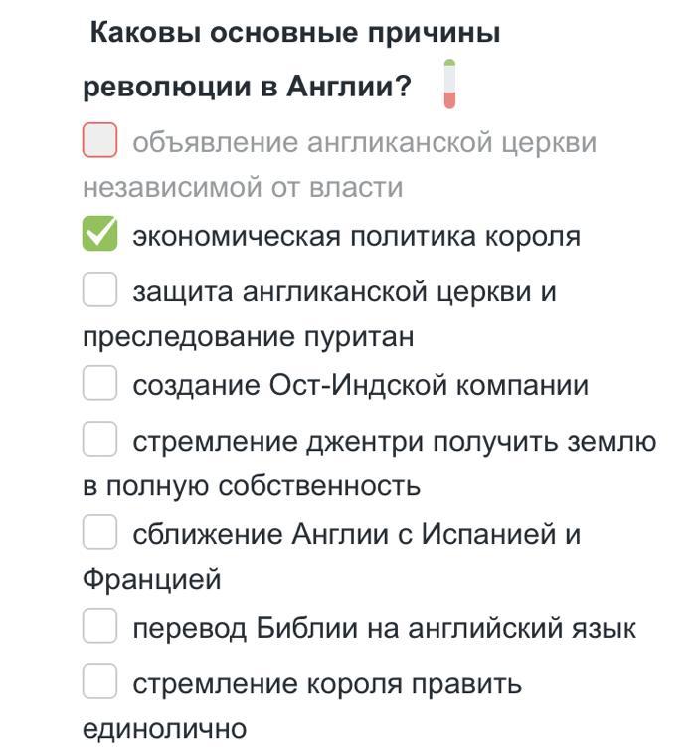Viewport: 700px width, 747px height.
Task: Click the text line 'преследование пуритан'
Action: [249, 338]
